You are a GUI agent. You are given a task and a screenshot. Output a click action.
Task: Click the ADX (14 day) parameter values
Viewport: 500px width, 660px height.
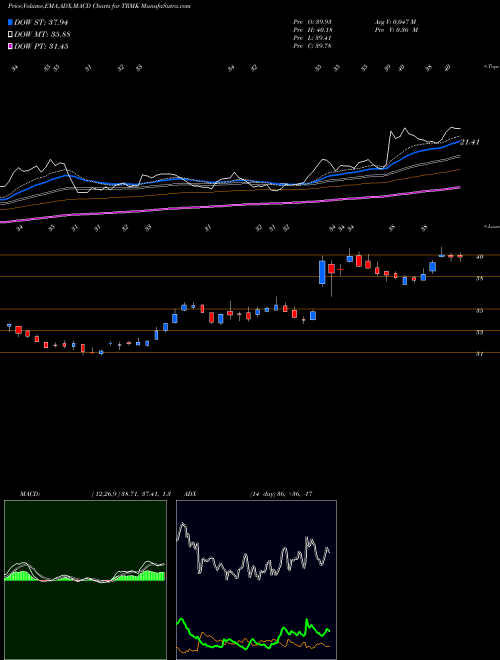pos(281,494)
